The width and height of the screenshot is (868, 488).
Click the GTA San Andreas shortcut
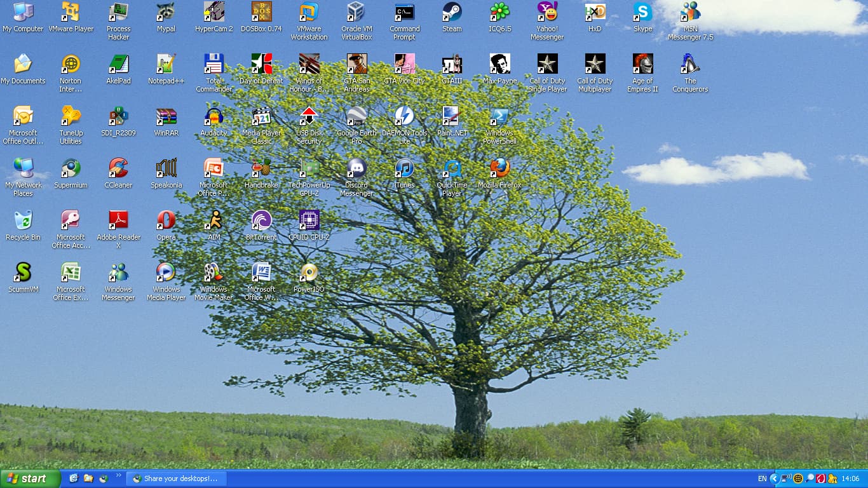coord(356,64)
